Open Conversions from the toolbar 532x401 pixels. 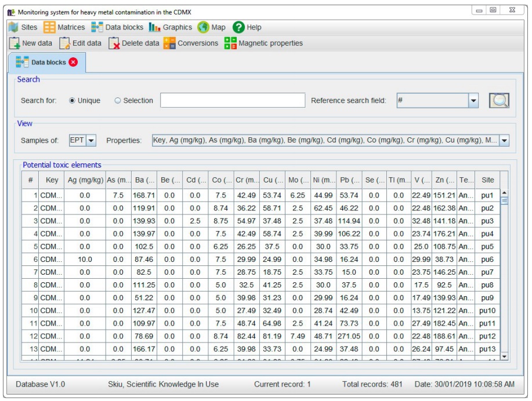tap(191, 43)
